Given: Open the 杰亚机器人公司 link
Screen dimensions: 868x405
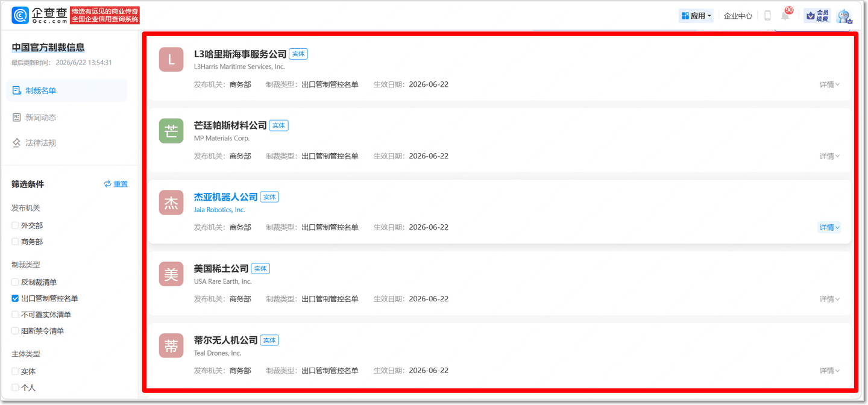Looking at the screenshot, I should pos(225,197).
